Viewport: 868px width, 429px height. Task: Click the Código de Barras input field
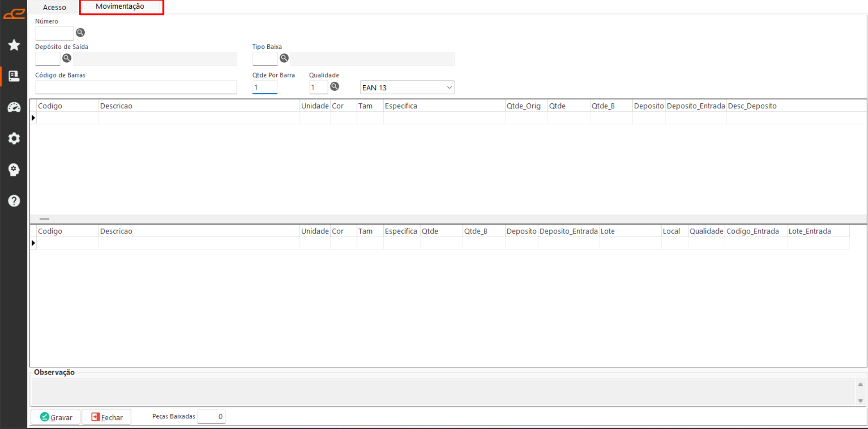(136, 87)
